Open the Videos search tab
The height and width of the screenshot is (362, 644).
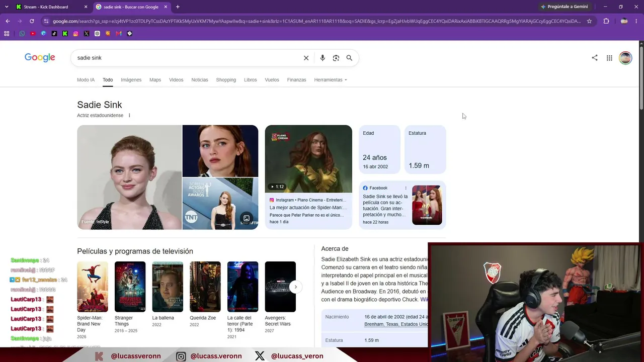(176, 80)
